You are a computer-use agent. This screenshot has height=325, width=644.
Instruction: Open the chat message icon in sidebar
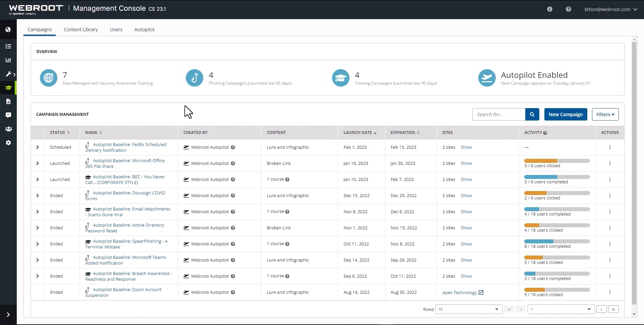coord(8,115)
